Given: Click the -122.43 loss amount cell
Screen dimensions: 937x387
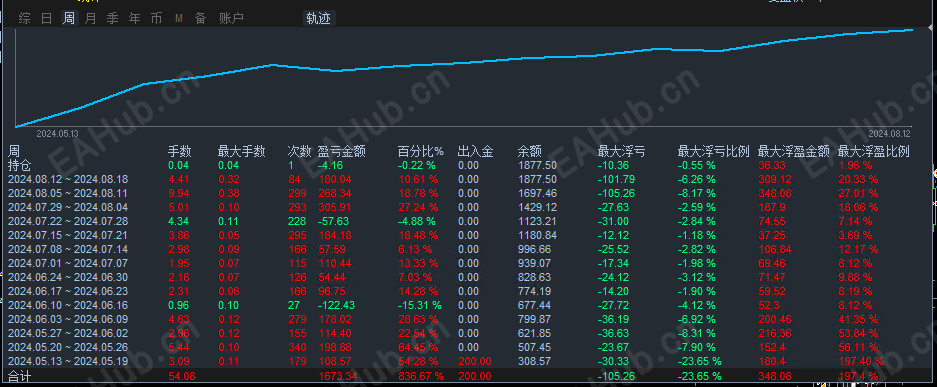Looking at the screenshot, I should [336, 305].
